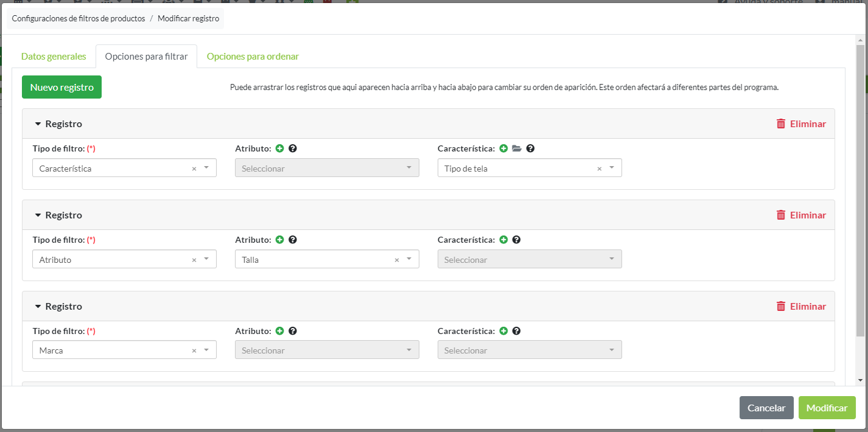The width and height of the screenshot is (868, 432).
Task: Clear the Tipo de tela selection
Action: [599, 169]
